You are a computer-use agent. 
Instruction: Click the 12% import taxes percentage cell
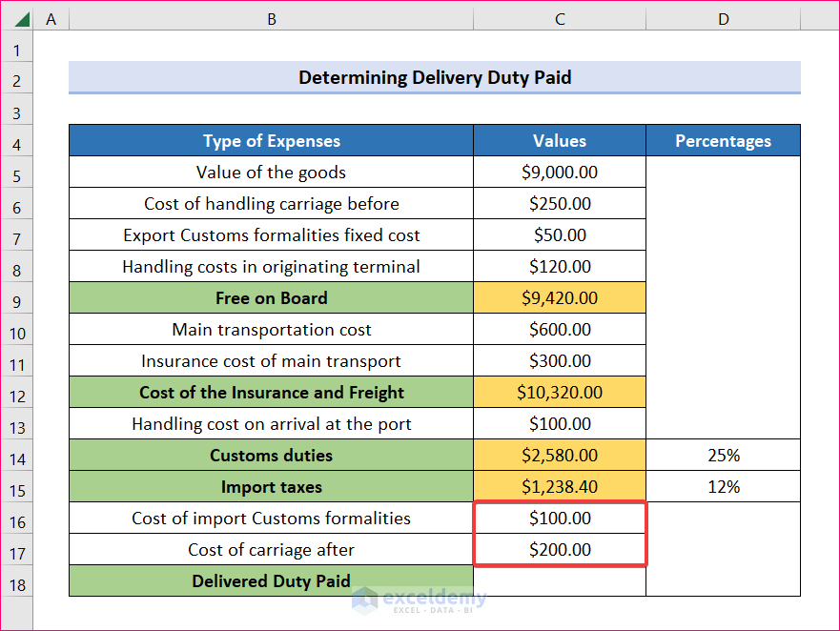724,487
